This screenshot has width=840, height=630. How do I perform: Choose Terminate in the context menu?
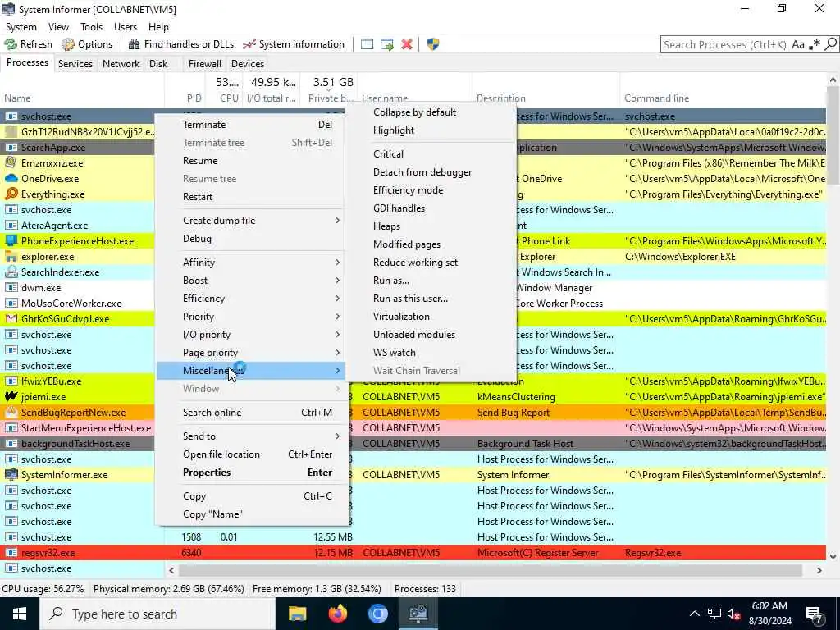251,125
